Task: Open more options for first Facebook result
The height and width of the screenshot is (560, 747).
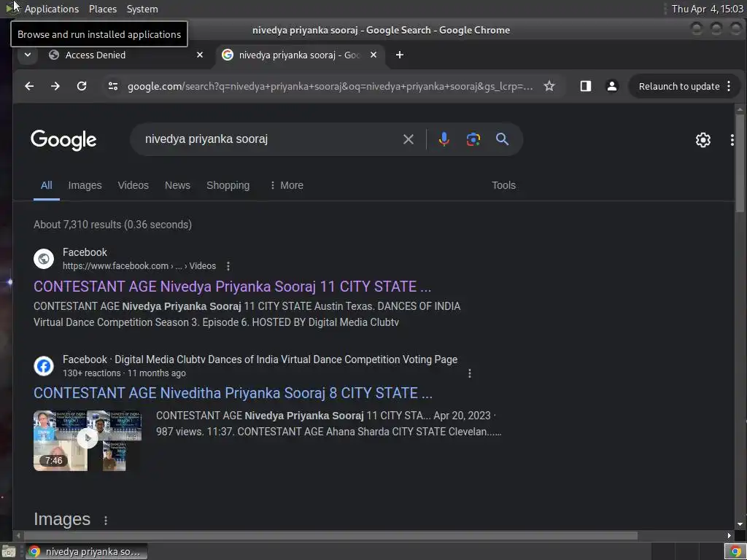Action: click(x=228, y=265)
